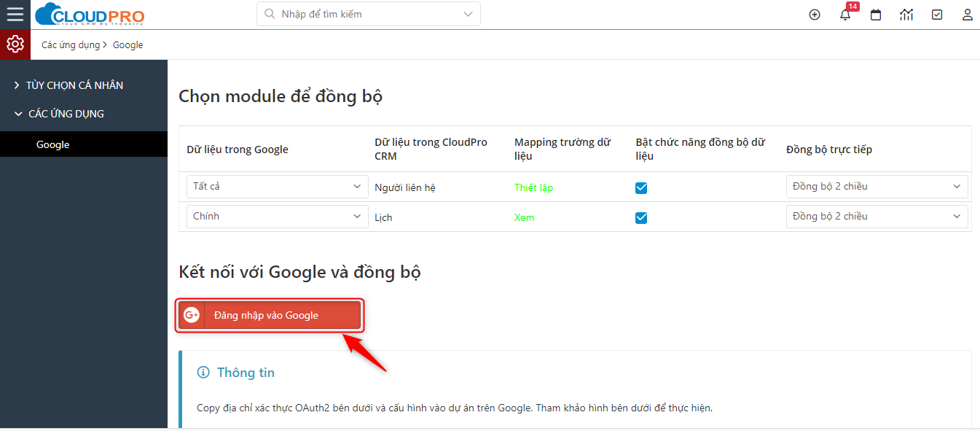Click the Thông tin heading
Image resolution: width=980 pixels, height=431 pixels.
pos(246,373)
